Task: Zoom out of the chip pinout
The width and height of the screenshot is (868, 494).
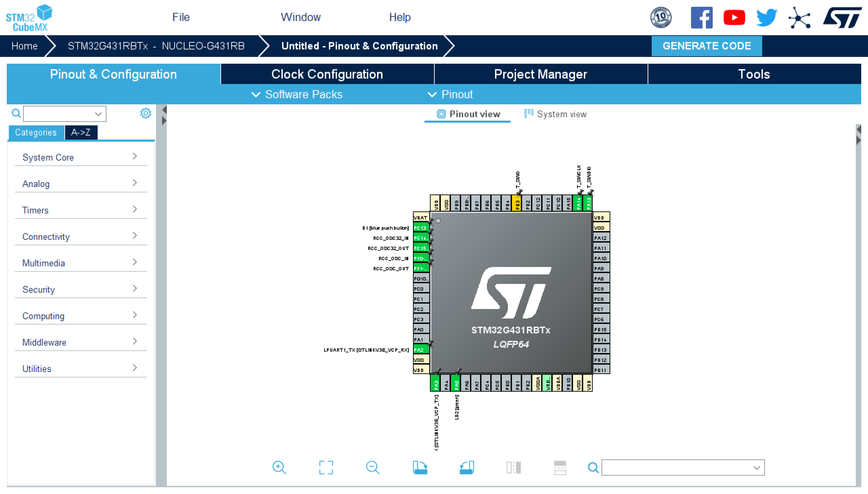Action: coord(373,468)
